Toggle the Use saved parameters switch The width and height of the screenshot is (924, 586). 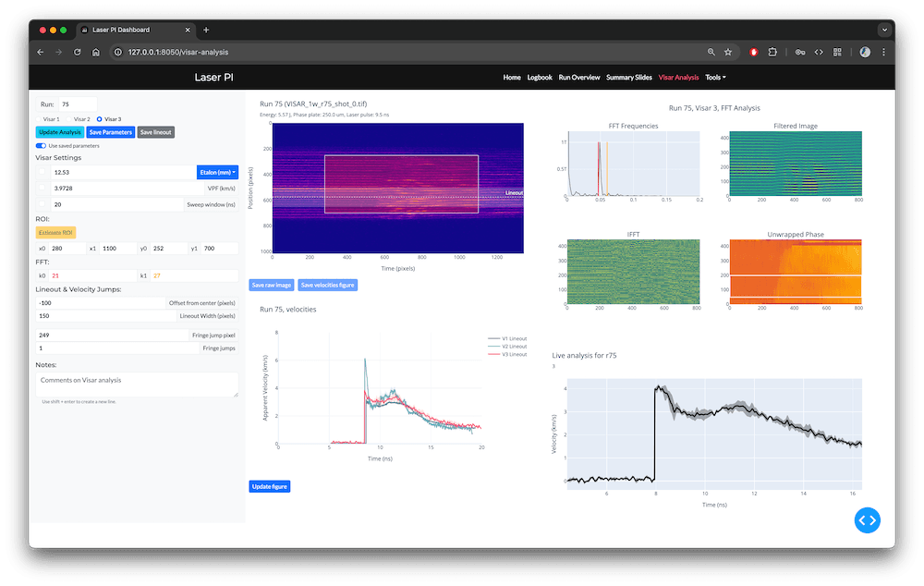pos(41,145)
